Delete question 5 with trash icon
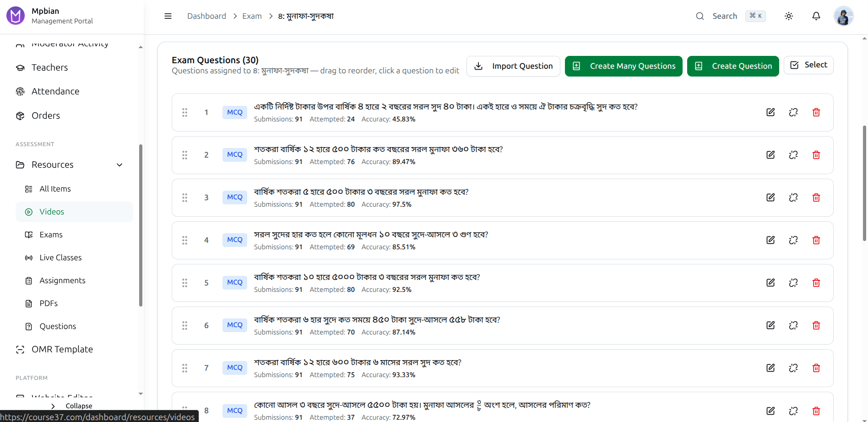This screenshot has width=868, height=422. tap(816, 283)
